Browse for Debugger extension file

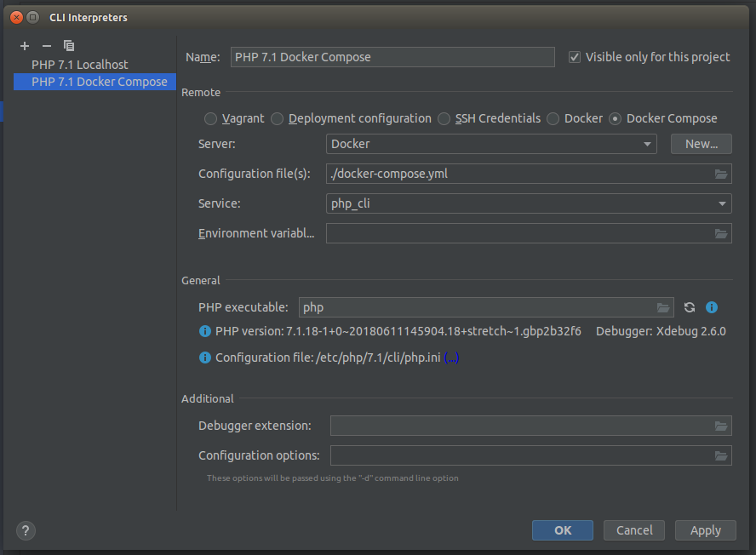pos(721,426)
